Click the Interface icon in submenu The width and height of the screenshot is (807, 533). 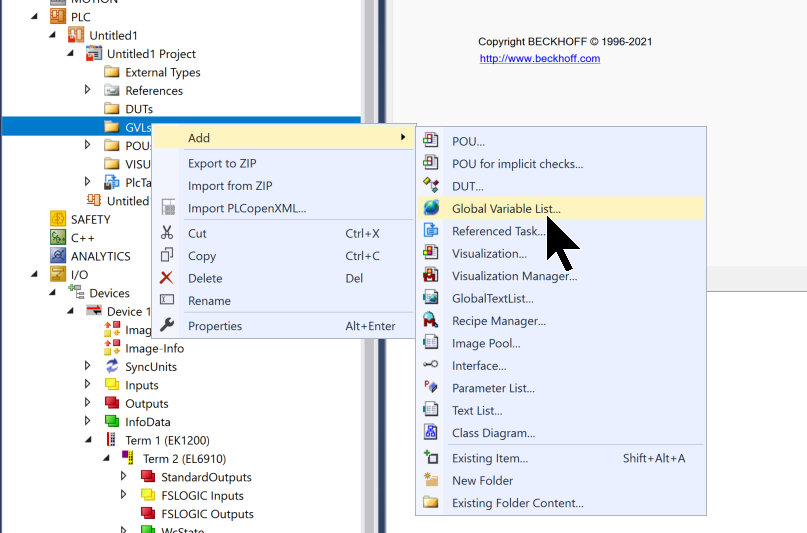[431, 365]
